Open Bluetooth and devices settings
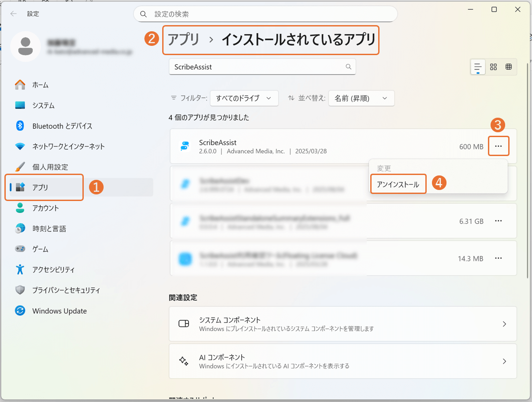532x402 pixels. [62, 126]
